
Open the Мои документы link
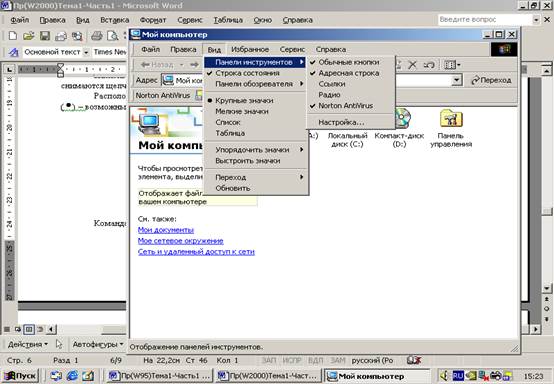(x=166, y=230)
